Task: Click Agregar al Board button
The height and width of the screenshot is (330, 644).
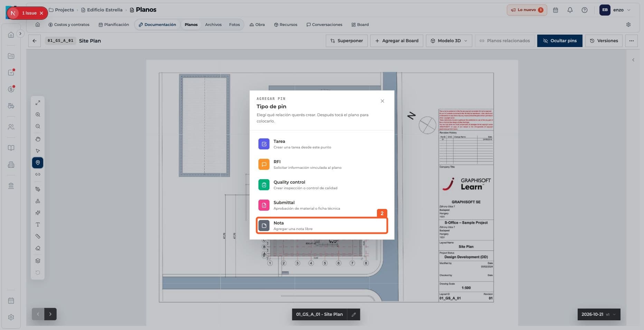Action: click(x=397, y=41)
